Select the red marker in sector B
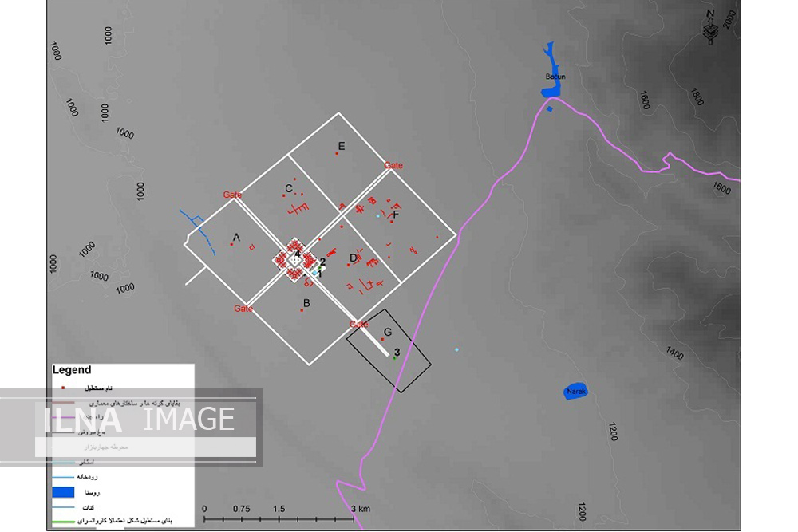The image size is (798, 532). pyautogui.click(x=302, y=311)
